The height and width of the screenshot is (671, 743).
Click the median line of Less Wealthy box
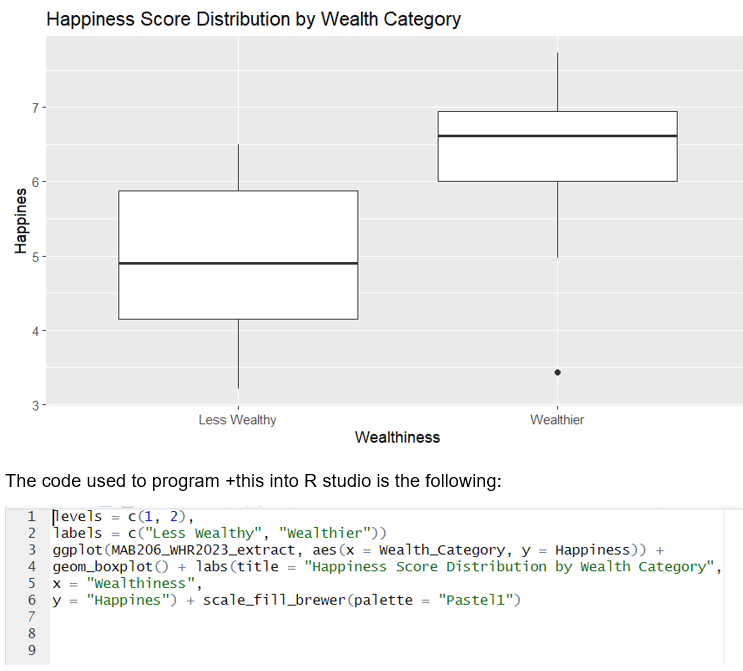pos(238,263)
